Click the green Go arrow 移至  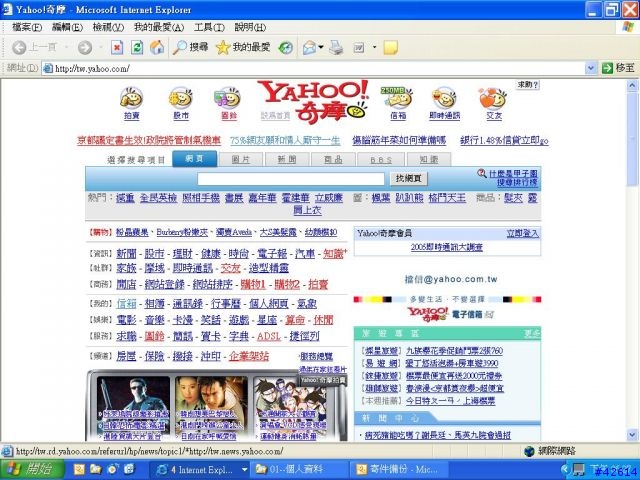click(619, 68)
